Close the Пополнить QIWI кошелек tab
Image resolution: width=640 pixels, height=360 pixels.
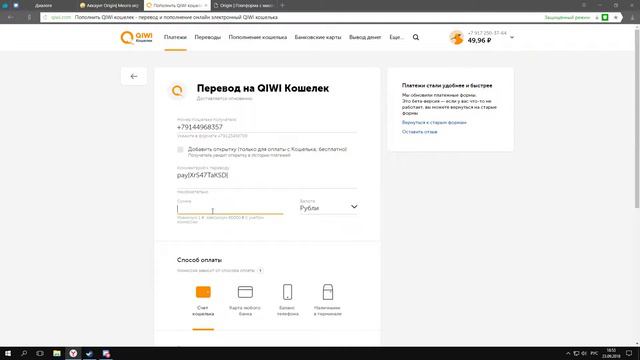[206, 6]
